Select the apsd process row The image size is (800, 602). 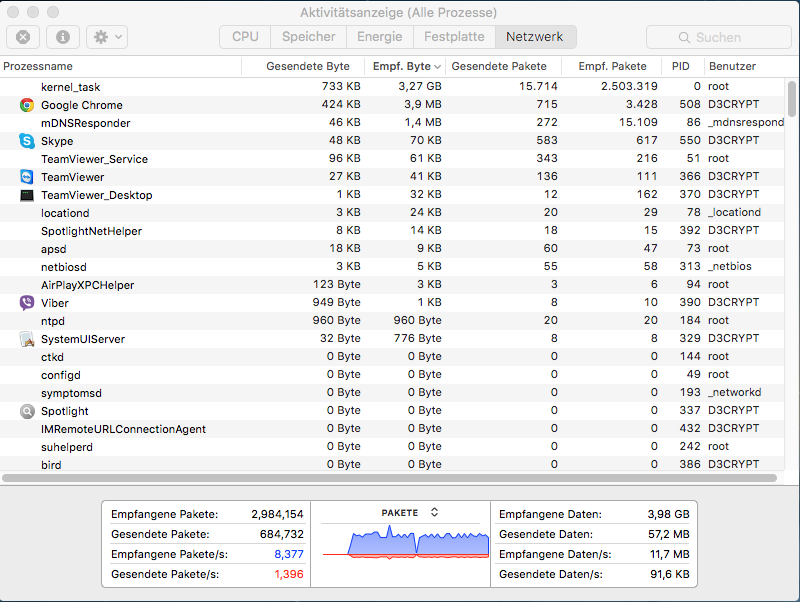[x=392, y=249]
